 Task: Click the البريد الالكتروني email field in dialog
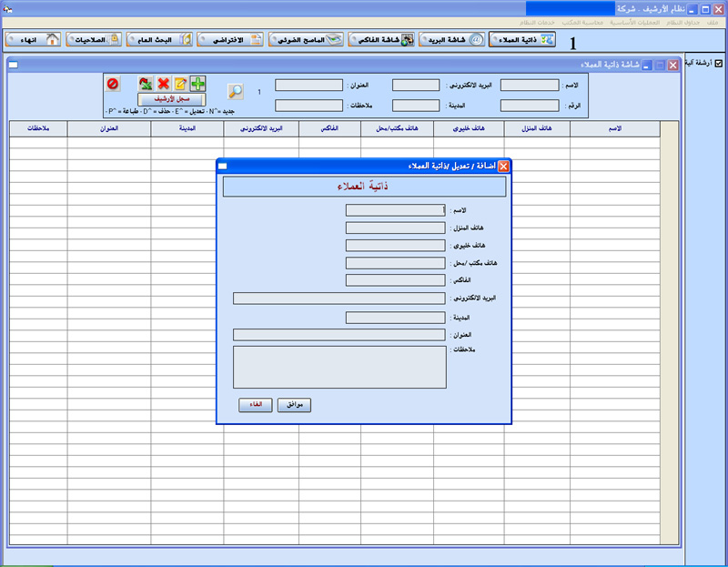tap(339, 298)
